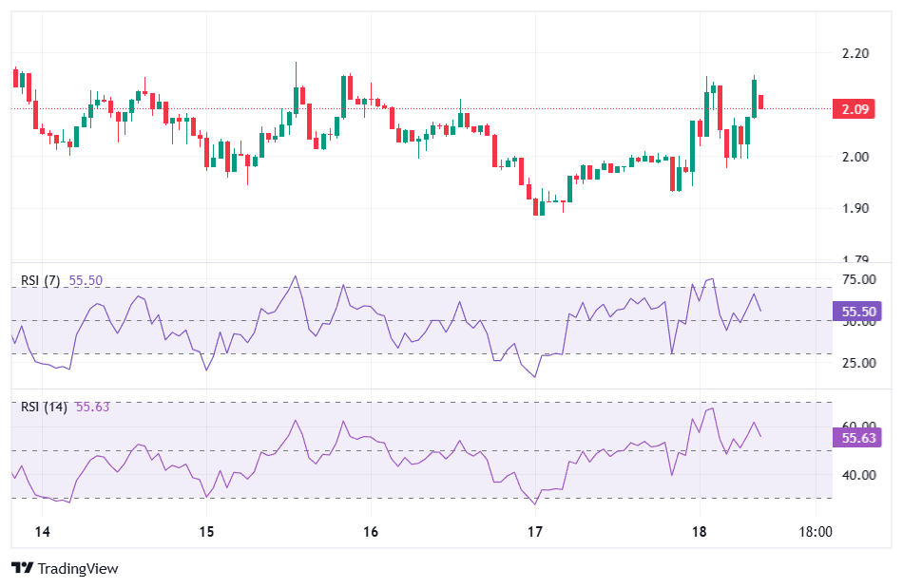Click the 40.00 level on RSI (14) scale

tap(856, 474)
